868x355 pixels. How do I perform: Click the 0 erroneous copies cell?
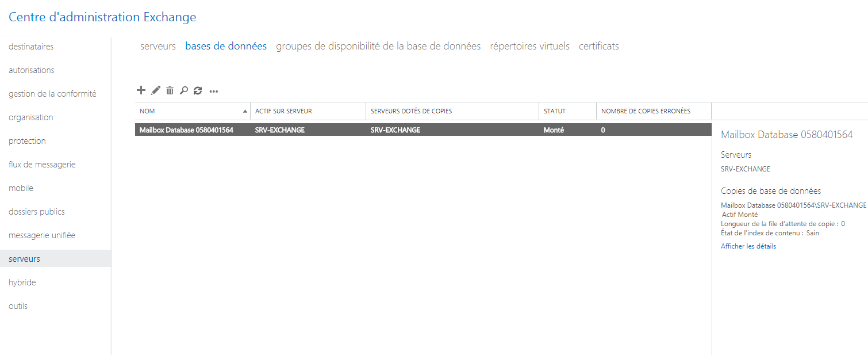pos(603,130)
